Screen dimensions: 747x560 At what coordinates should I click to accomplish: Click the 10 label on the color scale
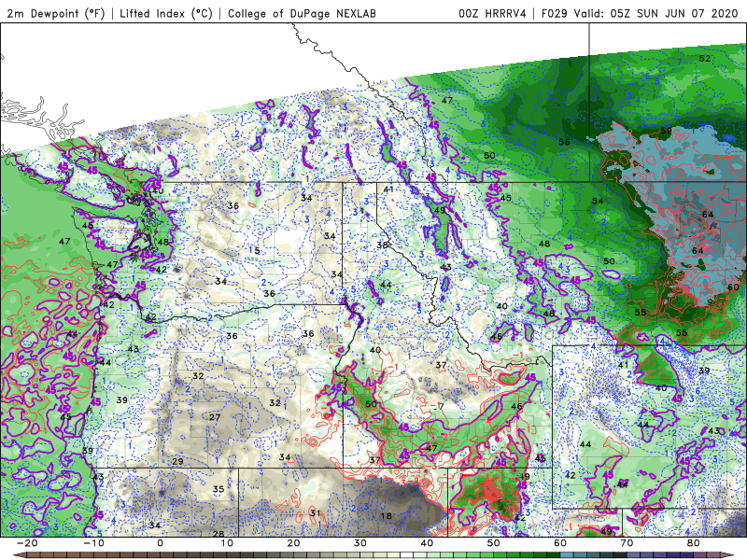pyautogui.click(x=227, y=543)
